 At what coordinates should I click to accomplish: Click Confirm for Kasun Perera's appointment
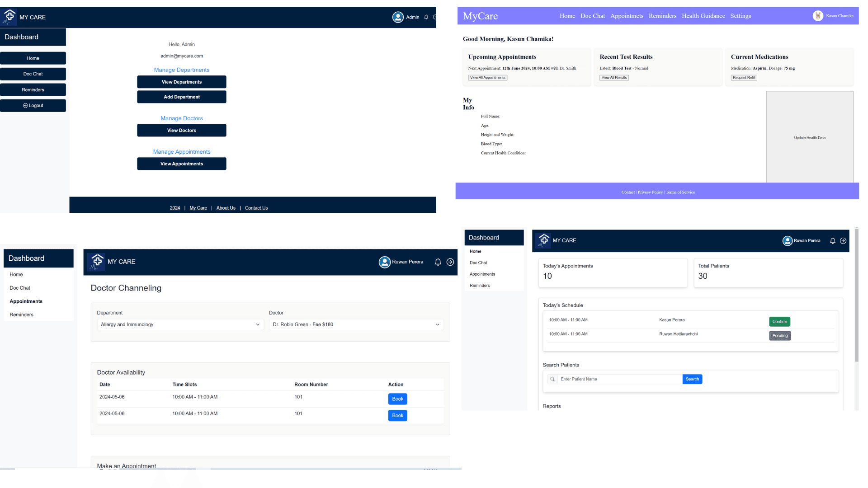(x=779, y=321)
